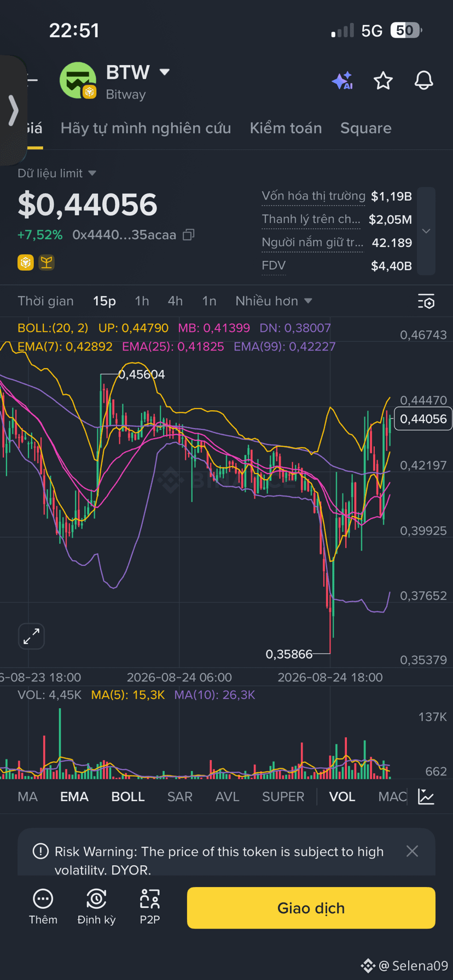Open price alert bell icon
Viewport: 453px width, 980px height.
[x=423, y=81]
